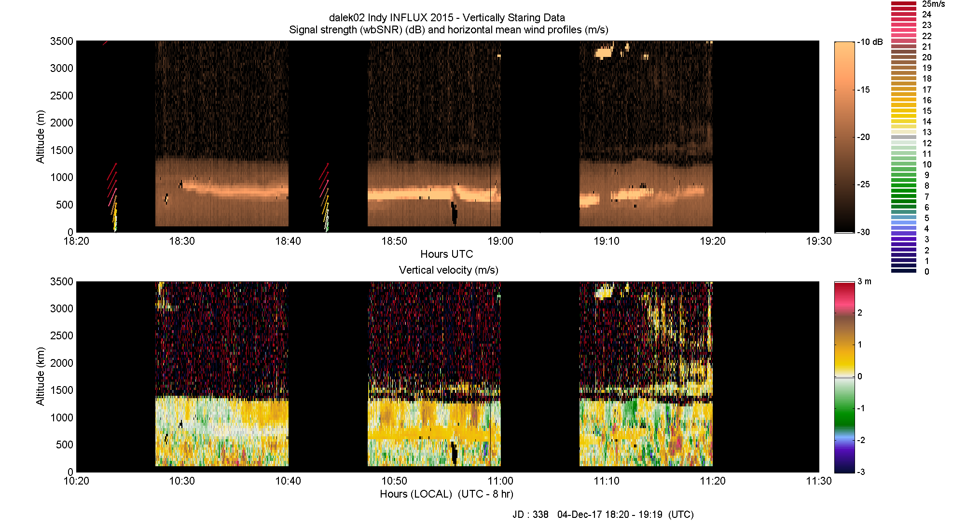Click the 1500 altitude tick of the signal strength plot

click(x=62, y=150)
